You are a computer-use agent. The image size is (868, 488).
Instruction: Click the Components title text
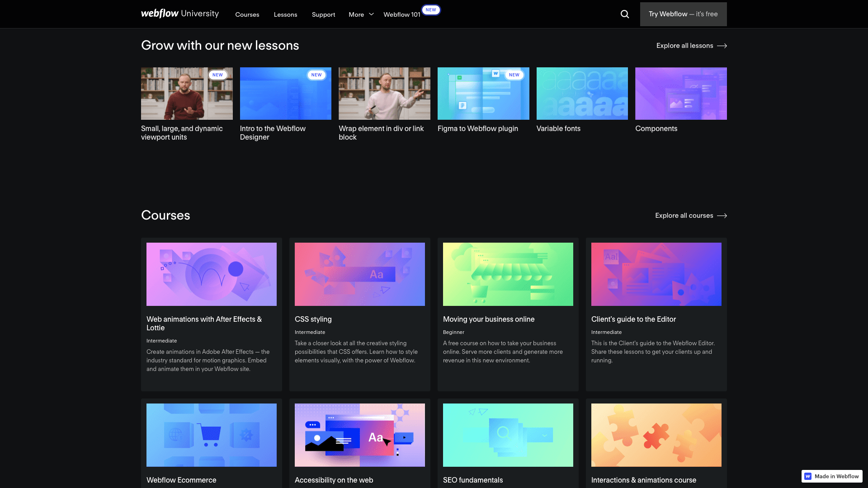tap(656, 128)
